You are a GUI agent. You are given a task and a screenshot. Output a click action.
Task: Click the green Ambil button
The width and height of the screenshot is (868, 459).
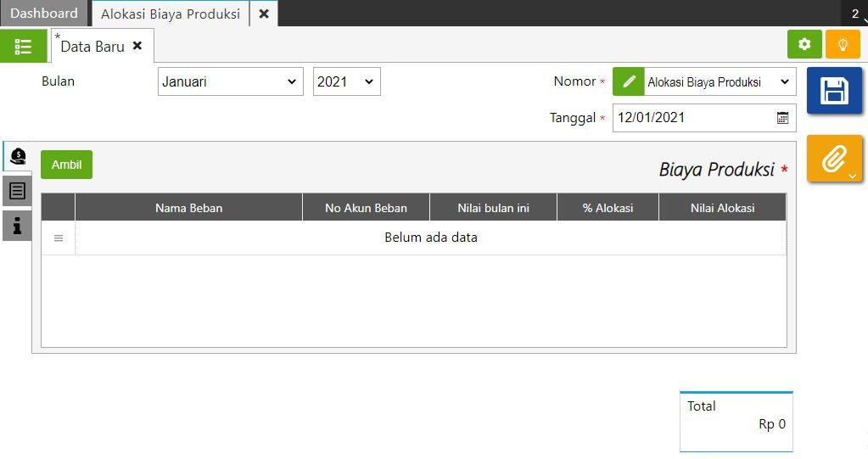coord(66,165)
